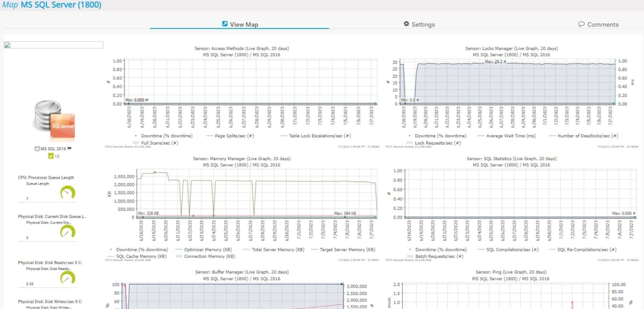
Task: Open the View Map tab
Action: coord(240,24)
